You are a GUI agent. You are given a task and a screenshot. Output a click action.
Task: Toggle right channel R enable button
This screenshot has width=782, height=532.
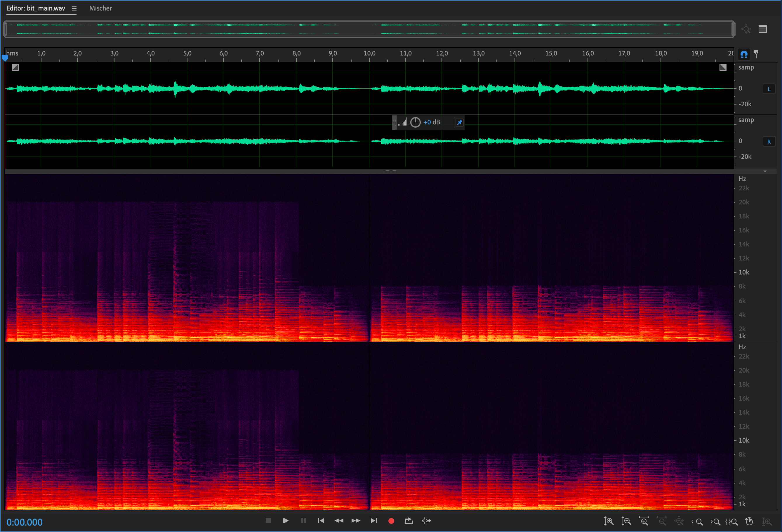pyautogui.click(x=769, y=142)
